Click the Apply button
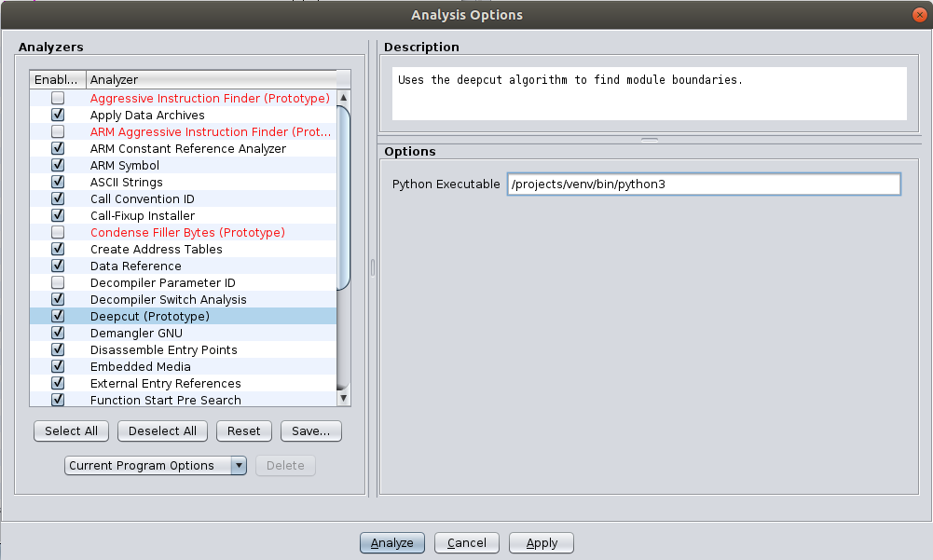The width and height of the screenshot is (933, 560). coord(542,542)
